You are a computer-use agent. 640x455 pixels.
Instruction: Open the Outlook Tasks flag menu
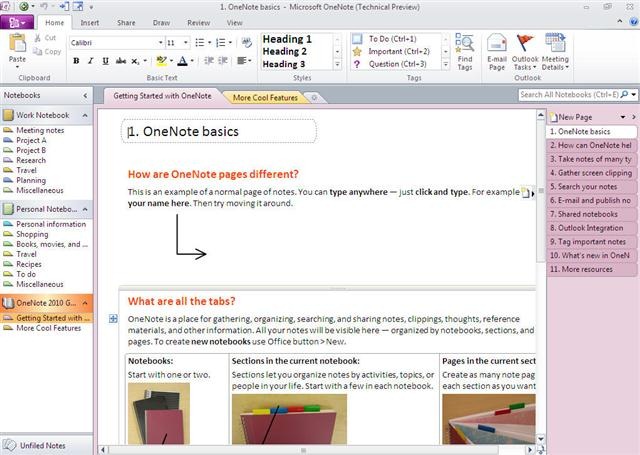tap(525, 52)
